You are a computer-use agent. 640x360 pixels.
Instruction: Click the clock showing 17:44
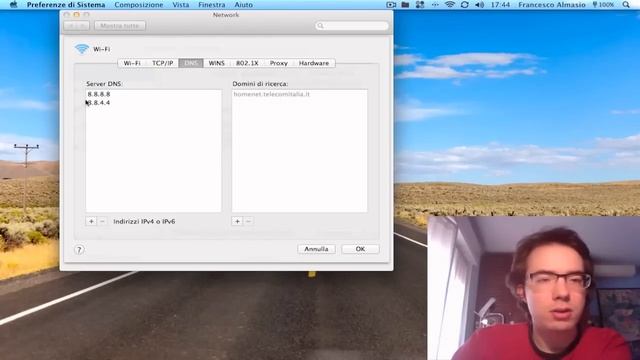[x=500, y=4]
